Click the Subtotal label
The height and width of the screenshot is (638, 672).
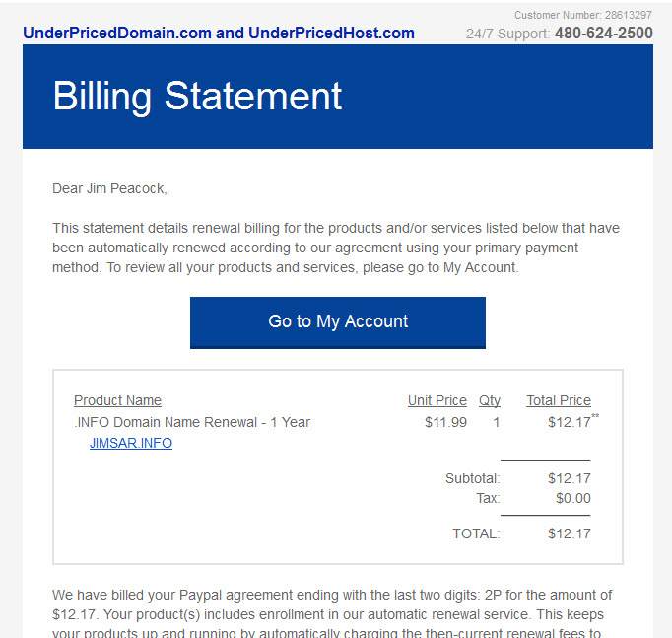click(473, 478)
